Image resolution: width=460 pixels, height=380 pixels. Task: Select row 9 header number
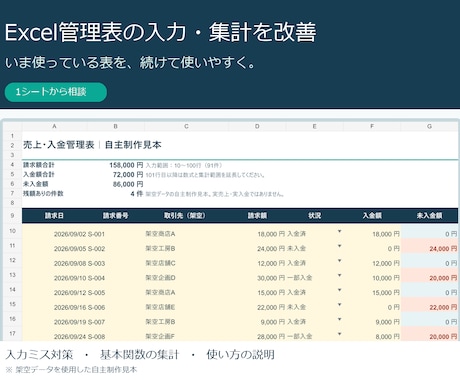(x=12, y=216)
